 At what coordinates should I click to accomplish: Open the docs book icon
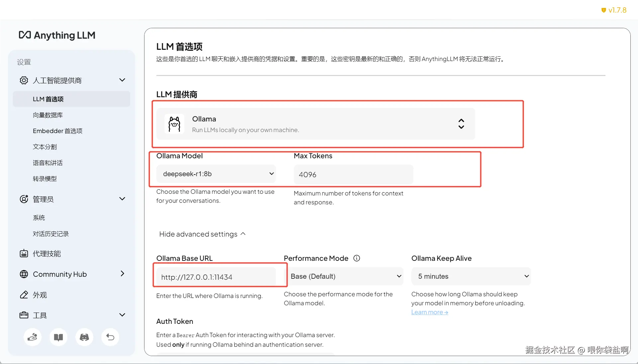point(58,337)
